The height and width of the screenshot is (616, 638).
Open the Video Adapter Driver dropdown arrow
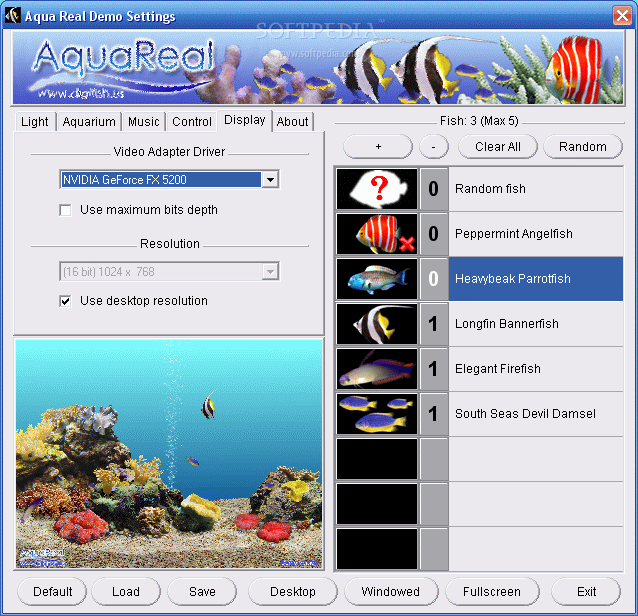click(270, 179)
